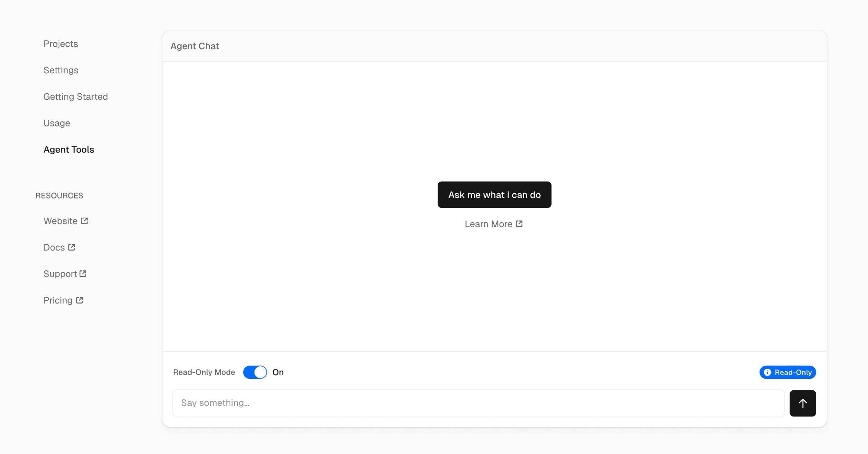Follow the Learn More link
The image size is (868, 454).
[488, 224]
